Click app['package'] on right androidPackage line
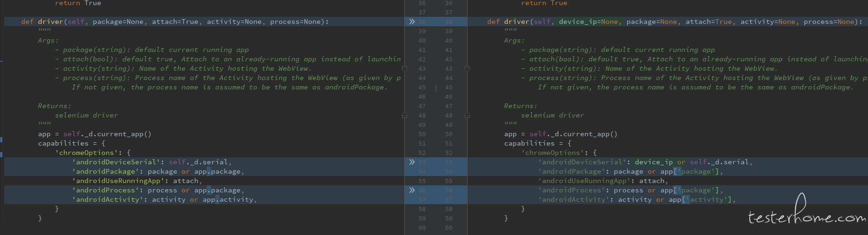 pyautogui.click(x=690, y=171)
